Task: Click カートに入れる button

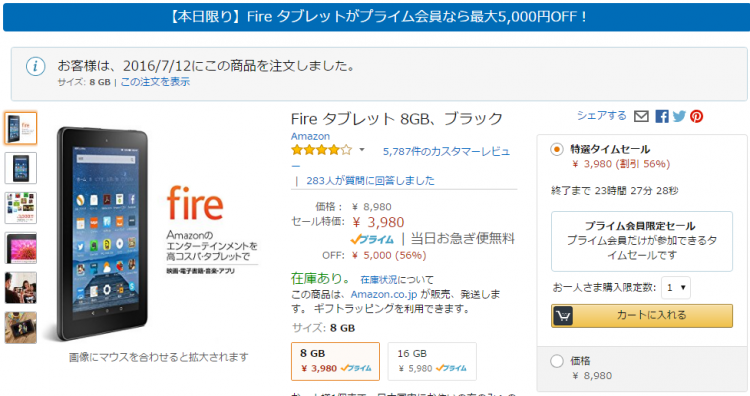Action: (x=642, y=316)
